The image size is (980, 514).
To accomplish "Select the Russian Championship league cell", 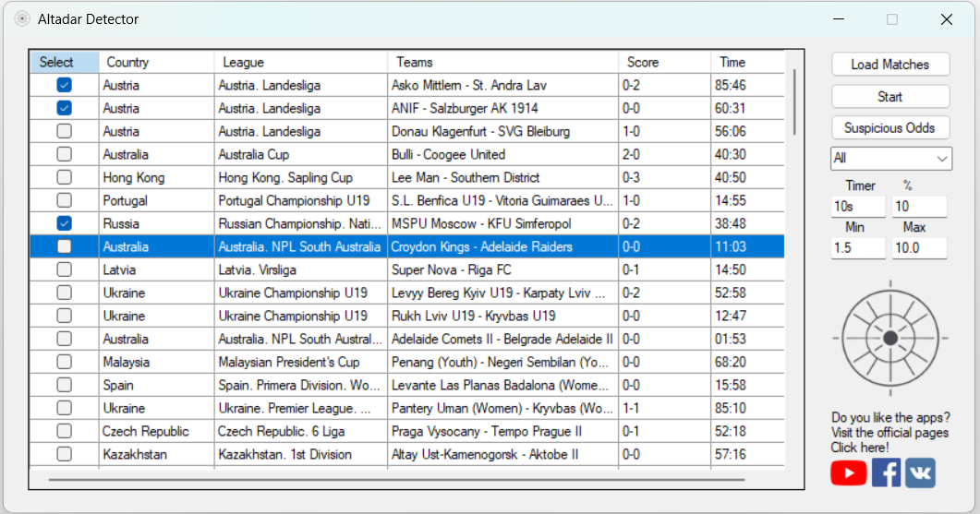I will [300, 223].
